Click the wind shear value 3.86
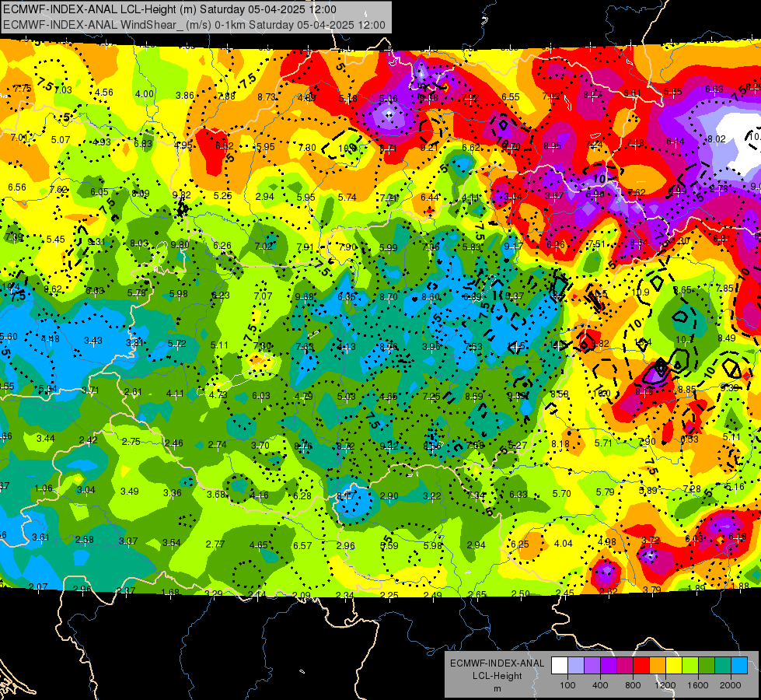Screen dimensions: 761x700 [185, 95]
